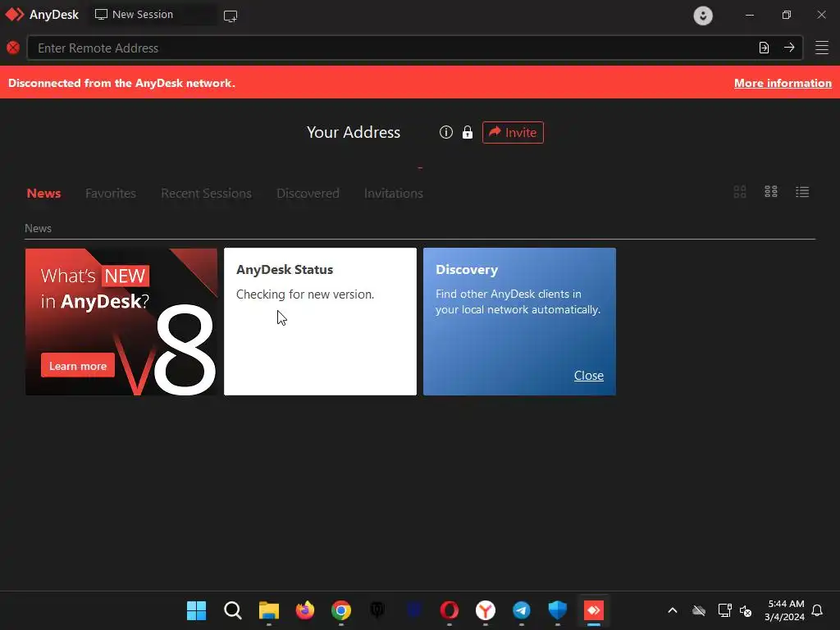Select large tiles view icon
840x630 pixels.
[740, 192]
